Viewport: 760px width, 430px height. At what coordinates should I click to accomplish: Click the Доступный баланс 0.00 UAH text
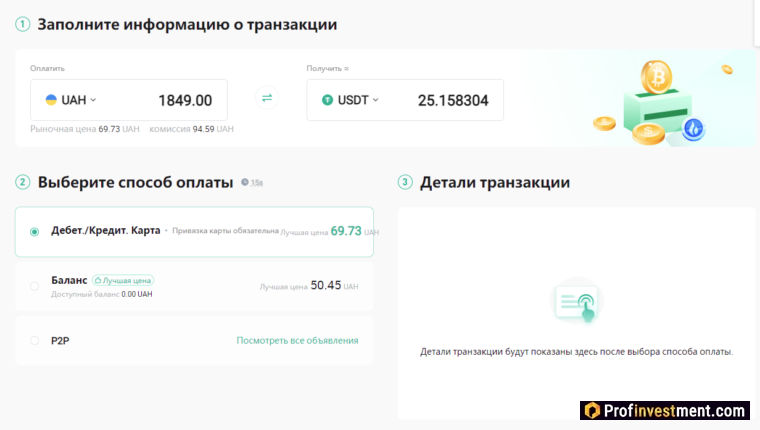pos(102,294)
